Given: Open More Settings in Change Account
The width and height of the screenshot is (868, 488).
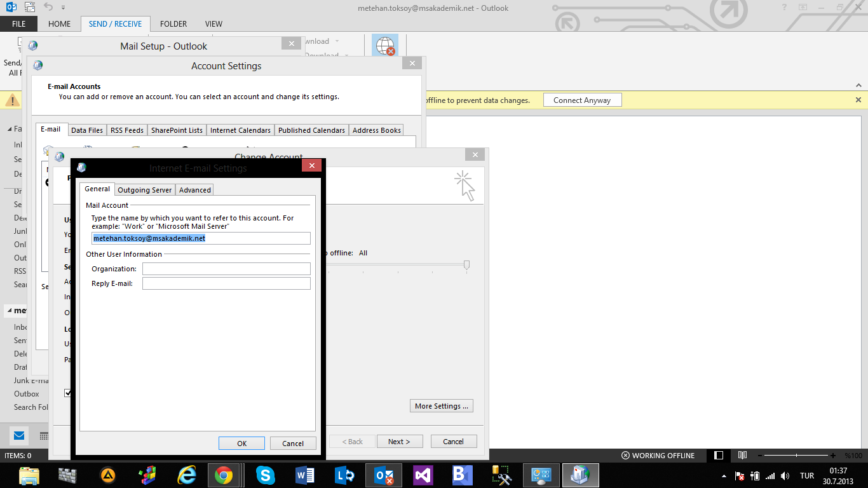Looking at the screenshot, I should pyautogui.click(x=441, y=406).
